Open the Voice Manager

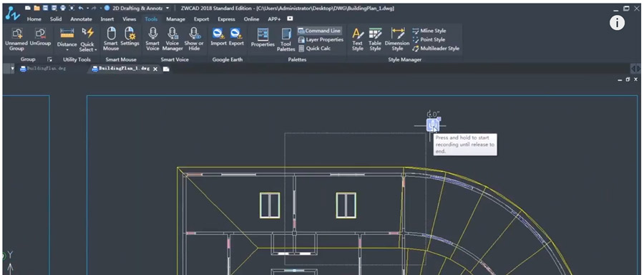pyautogui.click(x=172, y=39)
